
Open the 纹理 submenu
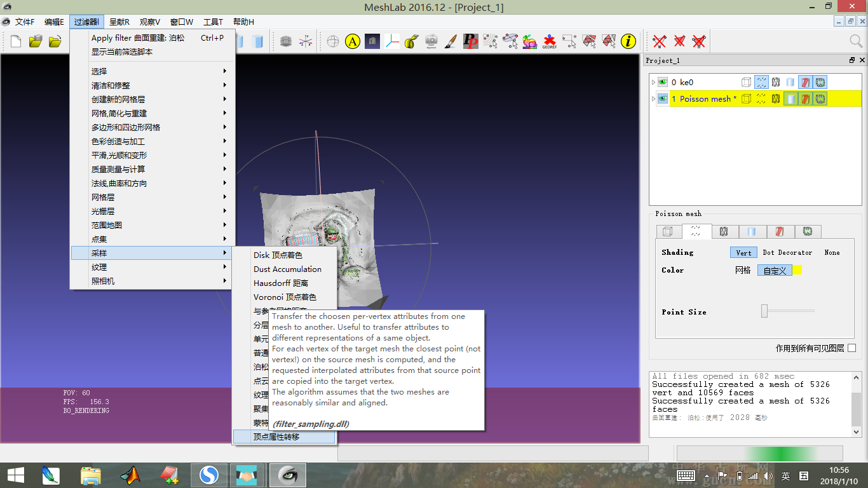[153, 267]
